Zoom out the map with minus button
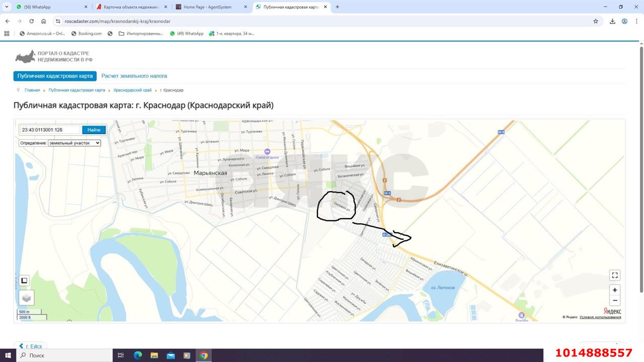The image size is (644, 362). [x=614, y=301]
